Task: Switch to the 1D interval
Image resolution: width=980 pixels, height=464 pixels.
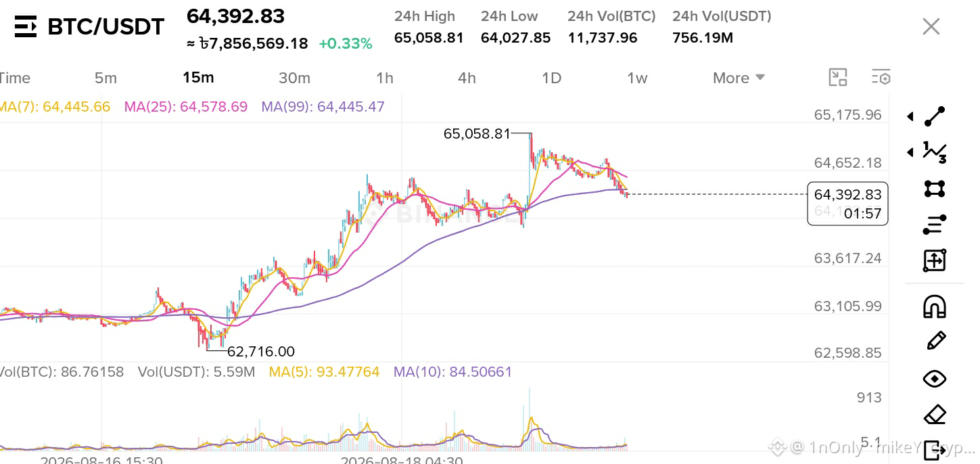Action: point(552,78)
